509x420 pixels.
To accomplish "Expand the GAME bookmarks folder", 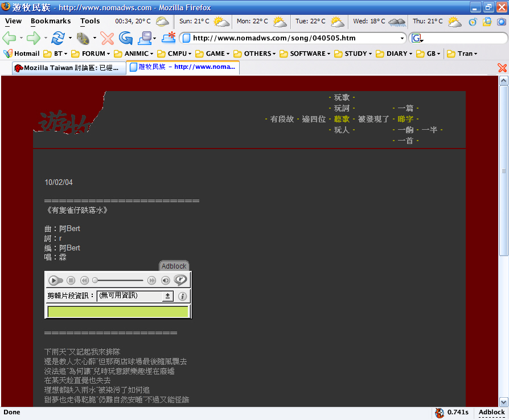I will click(x=212, y=53).
